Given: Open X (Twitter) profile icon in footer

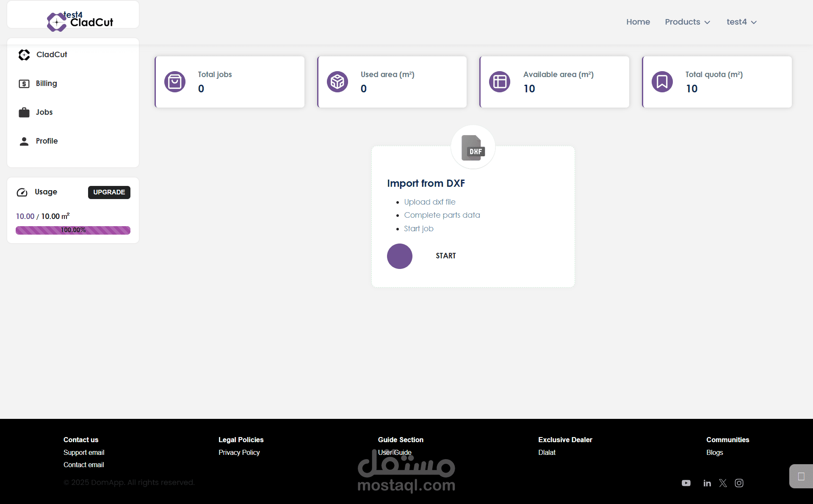Looking at the screenshot, I should click(723, 483).
